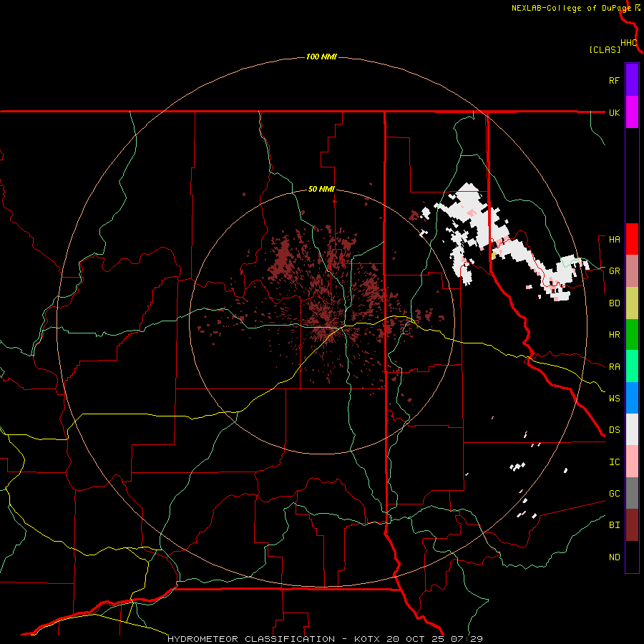Click the 100 NMI range ring label
Screen dimensions: 644x644
[321, 57]
